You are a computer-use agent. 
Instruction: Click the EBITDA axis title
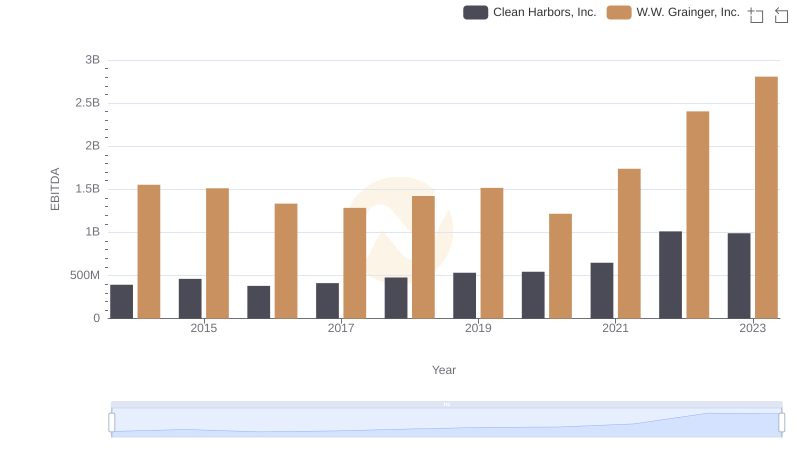(x=55, y=189)
